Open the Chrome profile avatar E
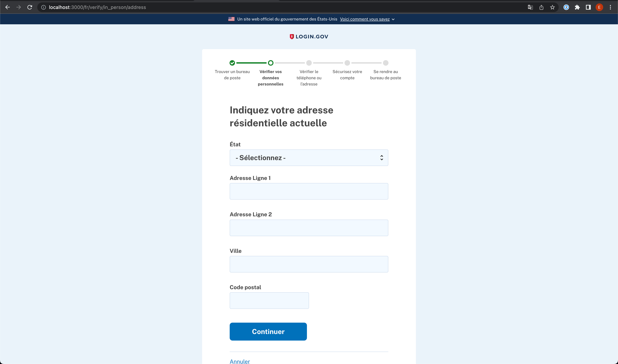618x364 pixels. pos(599,7)
